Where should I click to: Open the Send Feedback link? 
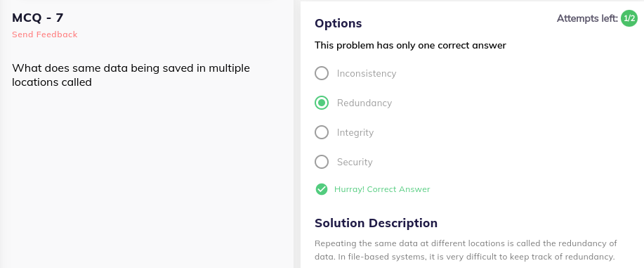[x=45, y=34]
